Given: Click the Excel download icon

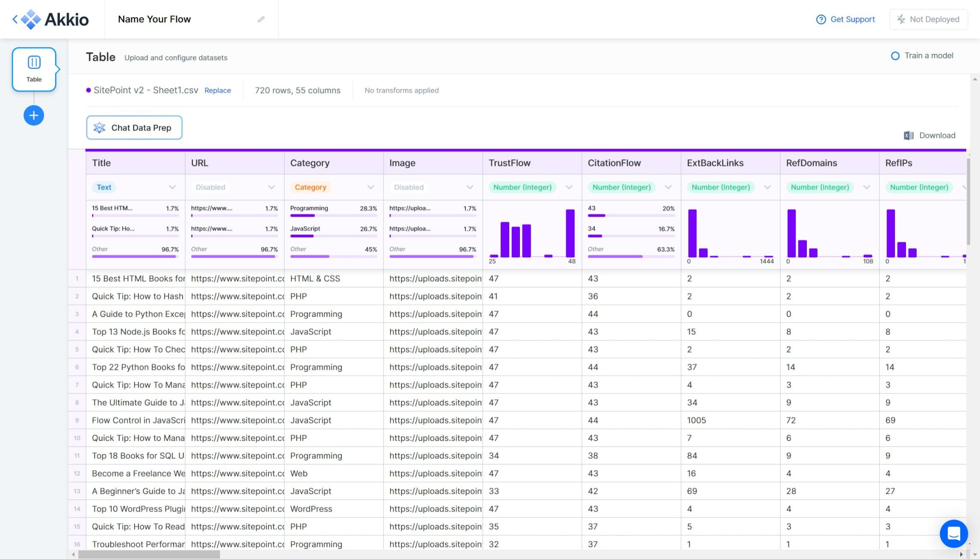Looking at the screenshot, I should [909, 135].
